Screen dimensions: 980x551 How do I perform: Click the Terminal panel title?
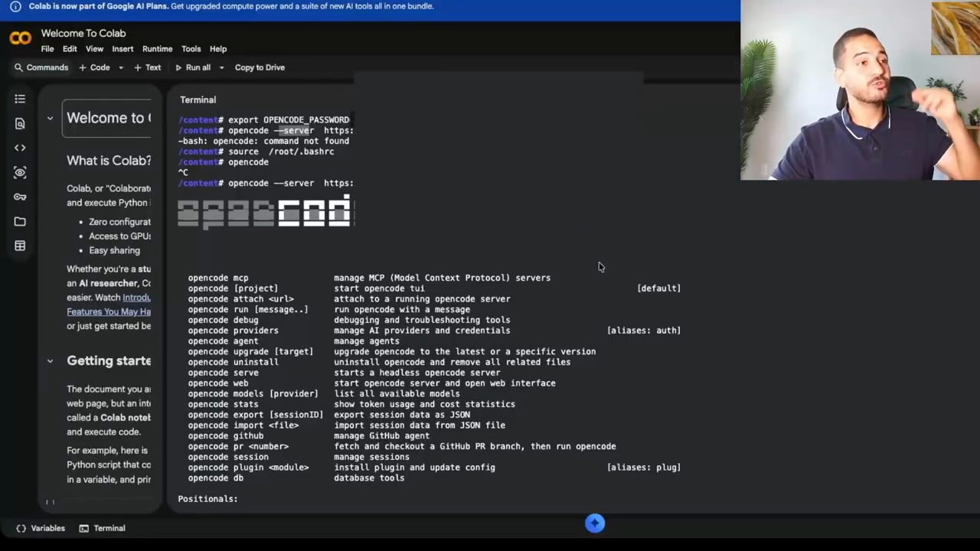coord(198,99)
